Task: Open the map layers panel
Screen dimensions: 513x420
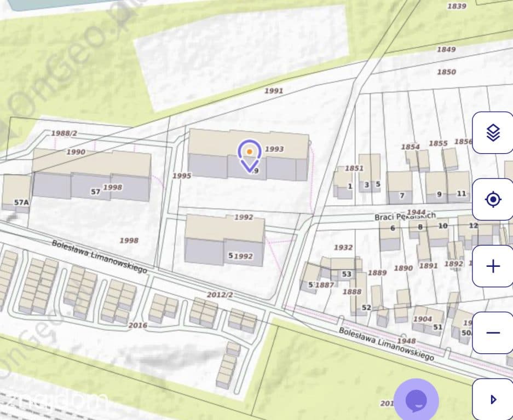Action: (493, 133)
